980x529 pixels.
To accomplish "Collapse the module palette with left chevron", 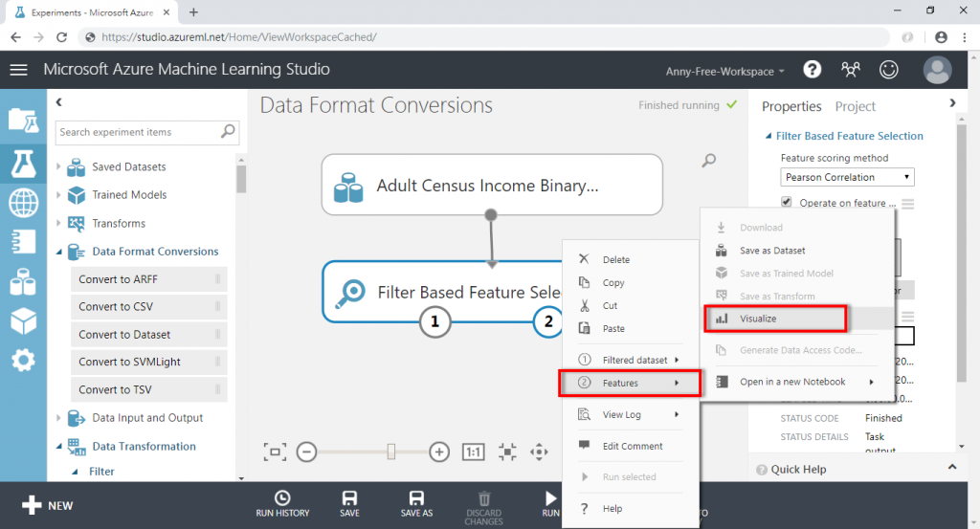I will [58, 101].
